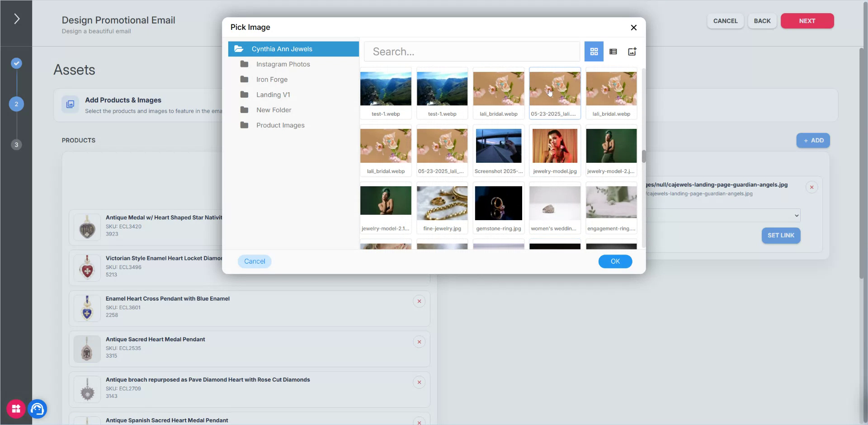Click the + ADD button
The image size is (868, 425).
813,141
